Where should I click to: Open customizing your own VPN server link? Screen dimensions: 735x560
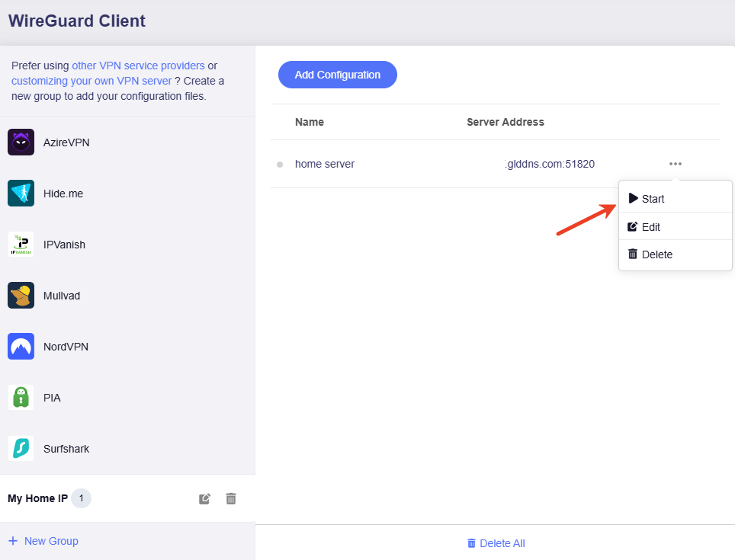pyautogui.click(x=91, y=81)
